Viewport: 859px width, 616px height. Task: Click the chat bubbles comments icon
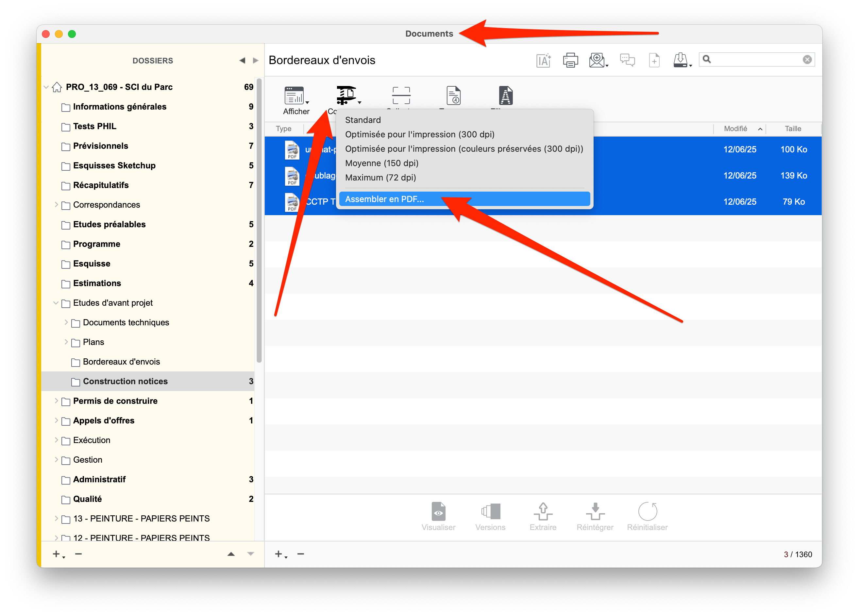[627, 60]
